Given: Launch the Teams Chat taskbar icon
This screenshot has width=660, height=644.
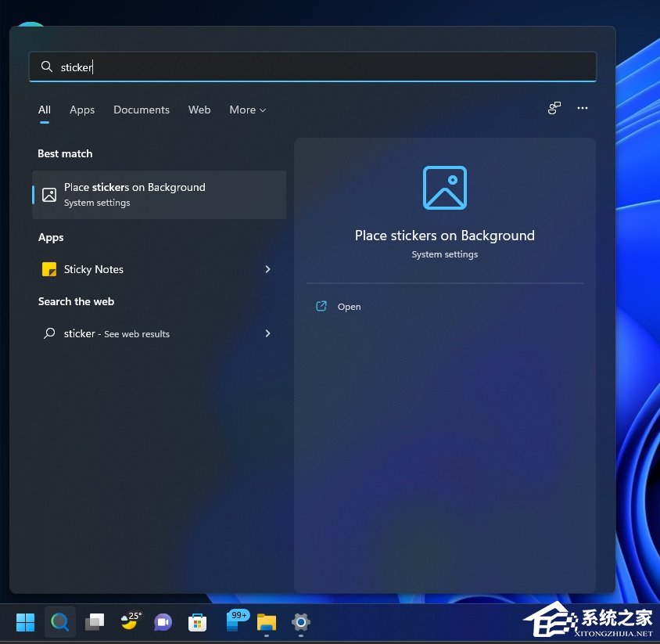Looking at the screenshot, I should 163,622.
